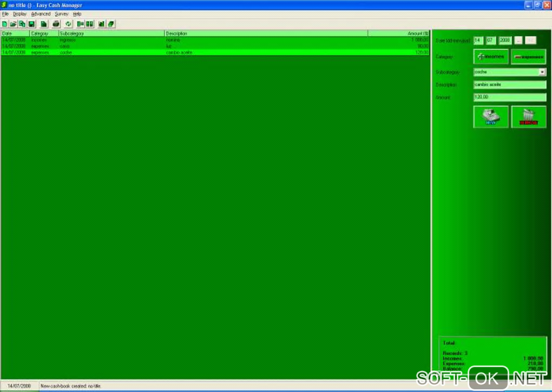The height and width of the screenshot is (392, 552).
Task: Click the trash bin Remove record button
Action: click(x=528, y=116)
